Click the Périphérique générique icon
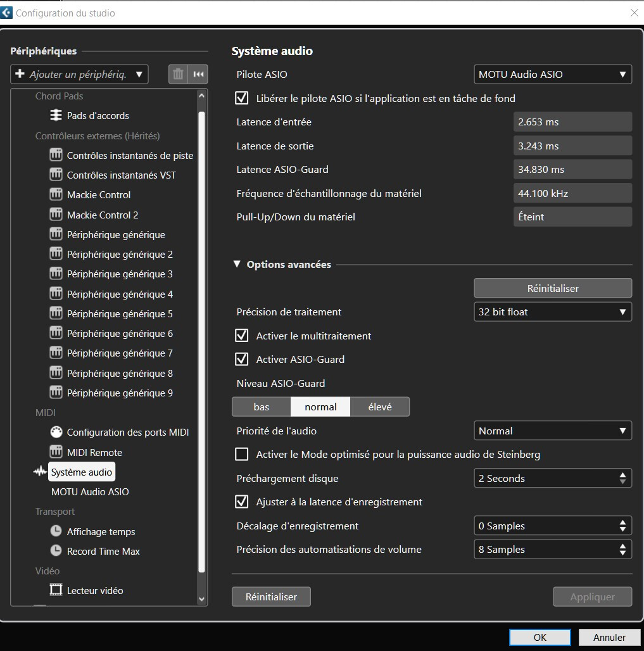 click(x=56, y=234)
